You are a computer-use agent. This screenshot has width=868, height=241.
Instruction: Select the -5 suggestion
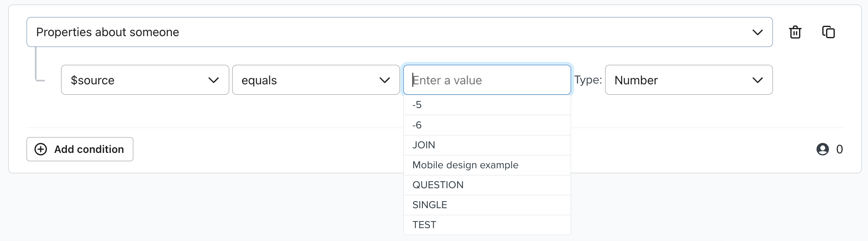click(x=487, y=105)
